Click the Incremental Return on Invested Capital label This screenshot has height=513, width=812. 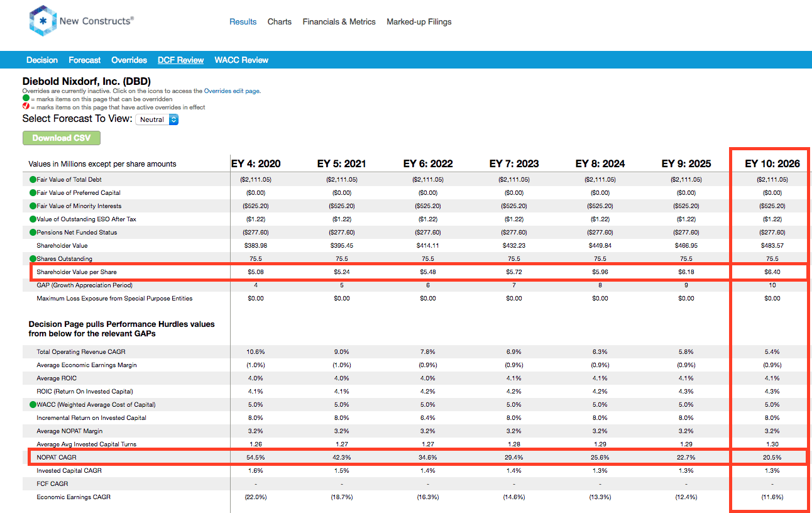coord(92,418)
